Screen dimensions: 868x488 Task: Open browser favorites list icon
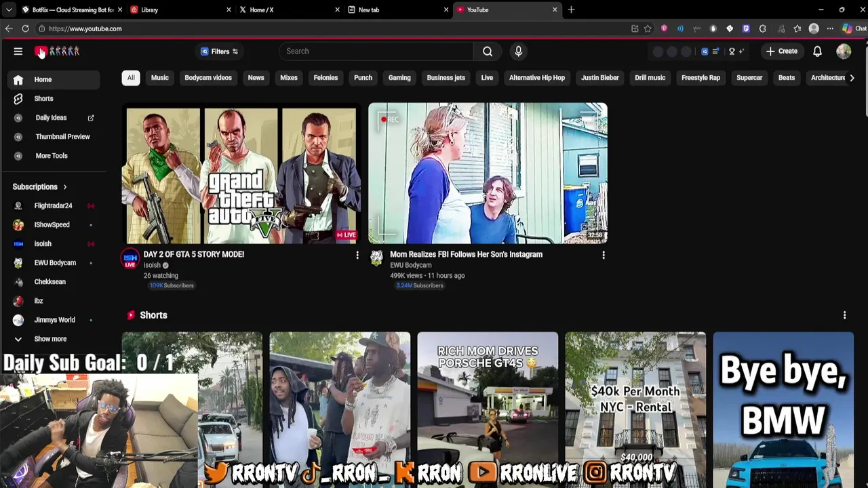click(x=797, y=28)
